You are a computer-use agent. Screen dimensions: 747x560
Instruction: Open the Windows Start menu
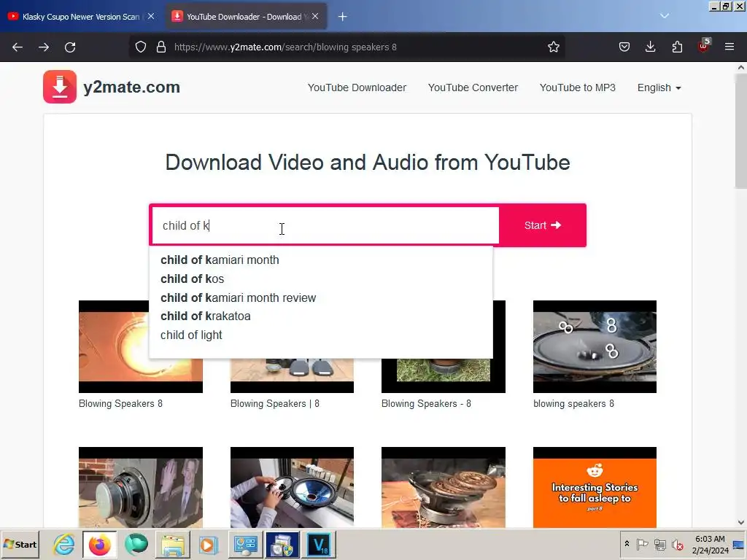[x=20, y=544]
